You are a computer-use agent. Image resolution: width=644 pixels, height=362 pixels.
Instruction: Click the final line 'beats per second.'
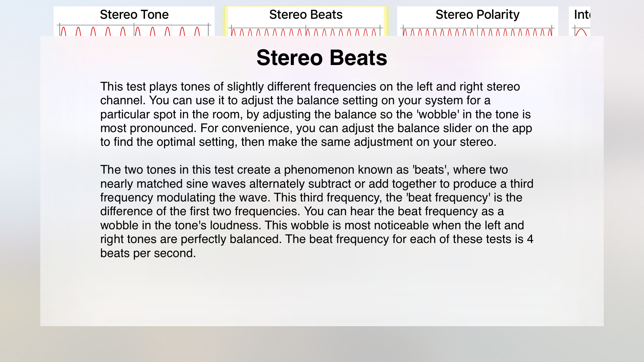click(148, 253)
